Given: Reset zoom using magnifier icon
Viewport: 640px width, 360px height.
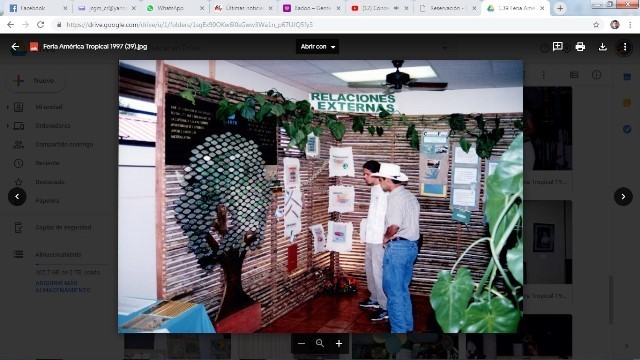Looking at the screenshot, I should 320,344.
